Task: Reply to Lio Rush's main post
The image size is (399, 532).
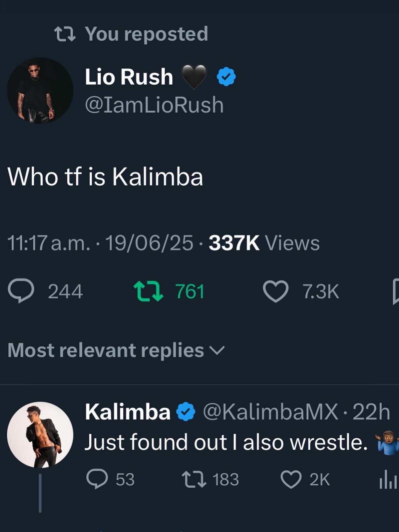Action: [x=21, y=291]
